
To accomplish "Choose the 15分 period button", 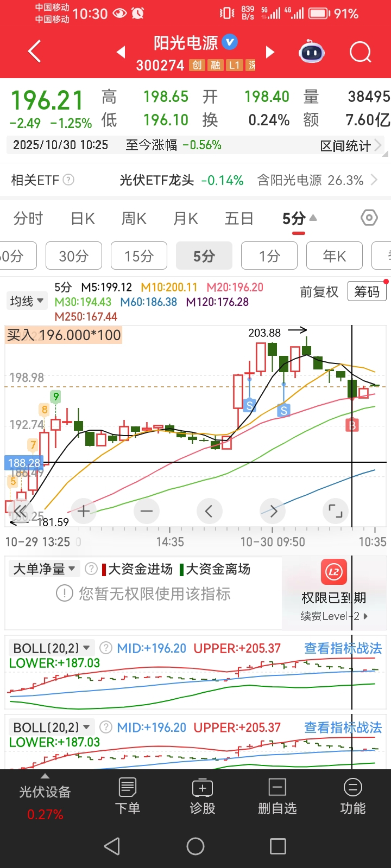I will pos(139,256).
